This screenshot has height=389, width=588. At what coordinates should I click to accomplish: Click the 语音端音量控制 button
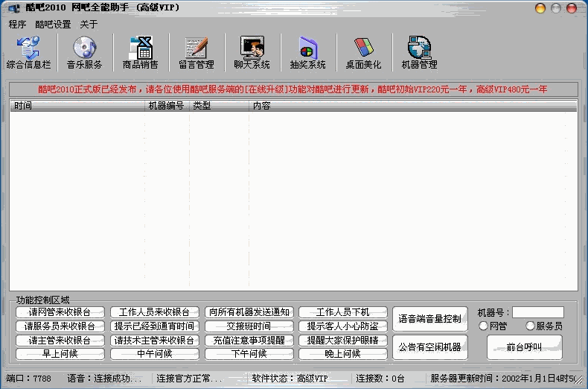[429, 319]
